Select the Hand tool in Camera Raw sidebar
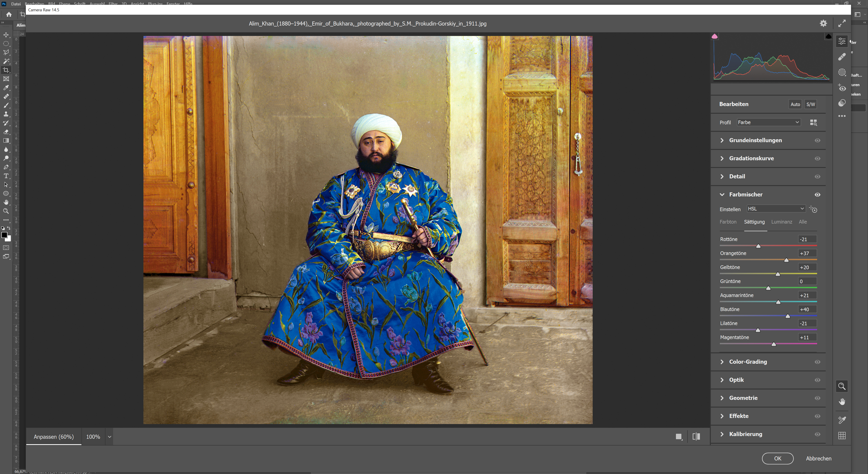 pos(842,401)
